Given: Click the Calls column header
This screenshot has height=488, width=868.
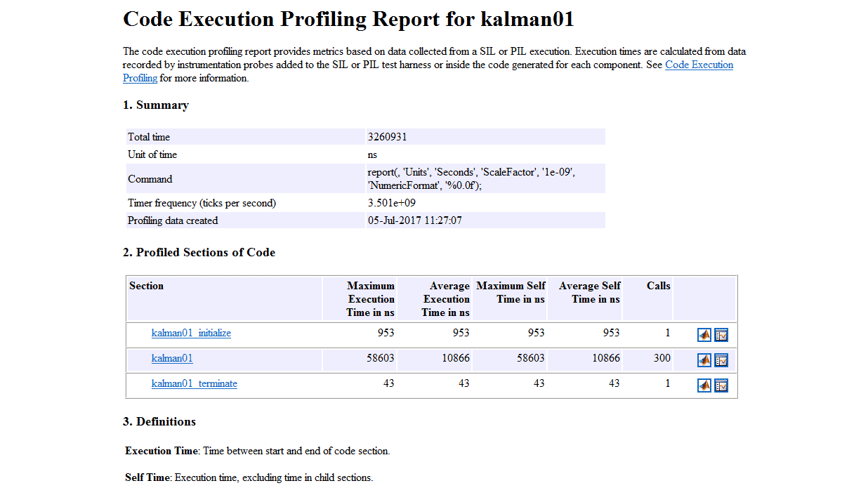Looking at the screenshot, I should click(x=658, y=286).
